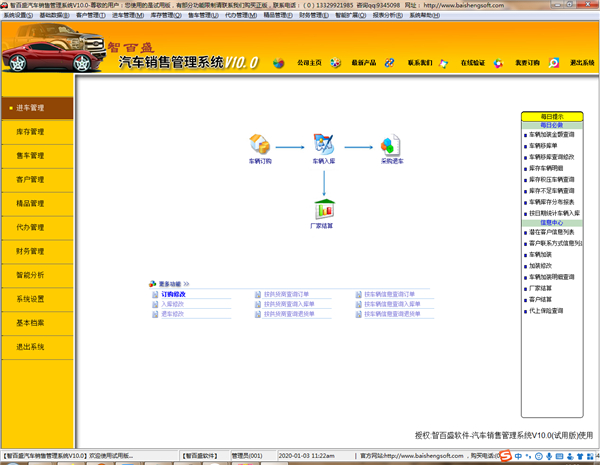The image size is (600, 465).
Task: Click 退出系统 in the left sidebar
Action: click(x=38, y=347)
